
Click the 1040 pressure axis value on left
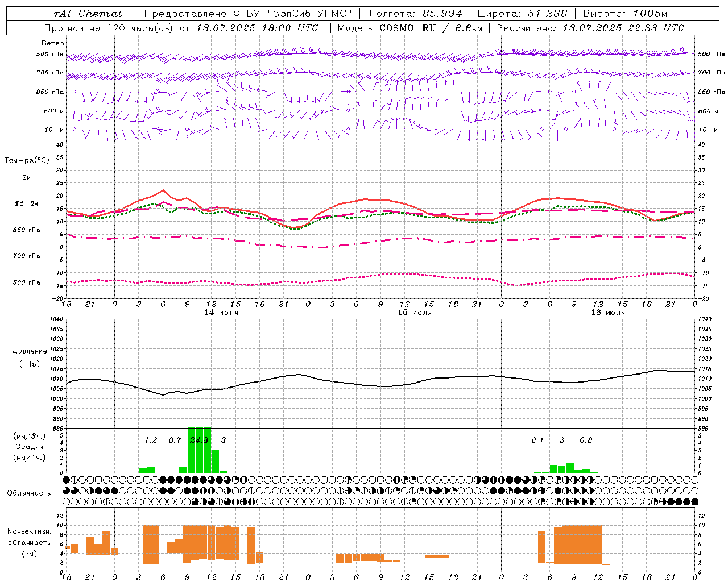tap(57, 319)
